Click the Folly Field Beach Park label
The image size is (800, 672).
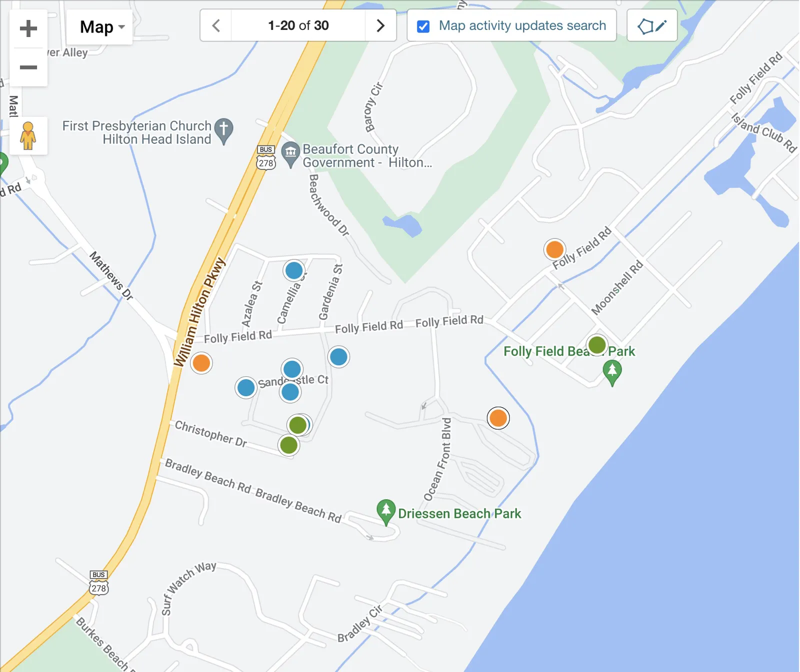point(569,351)
